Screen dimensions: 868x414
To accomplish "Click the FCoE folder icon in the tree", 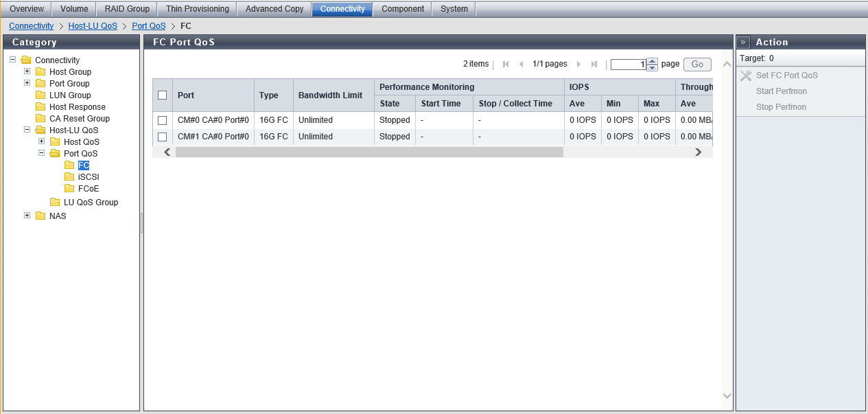I will coord(69,188).
